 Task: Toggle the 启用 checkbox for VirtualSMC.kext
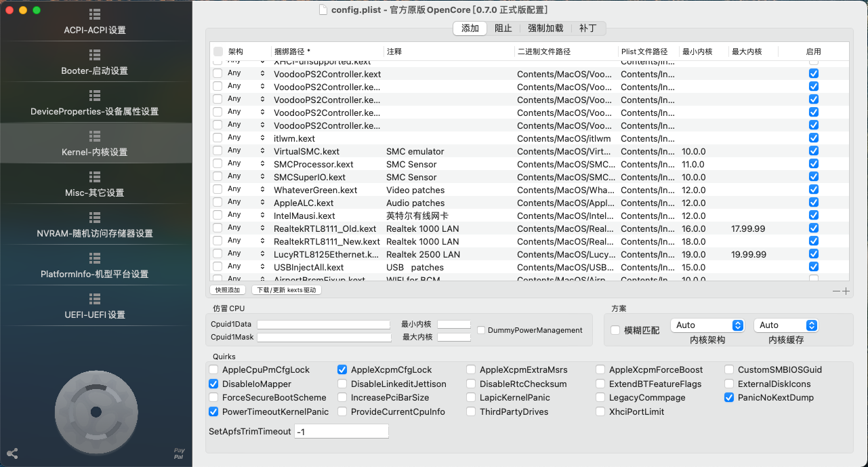tap(814, 151)
